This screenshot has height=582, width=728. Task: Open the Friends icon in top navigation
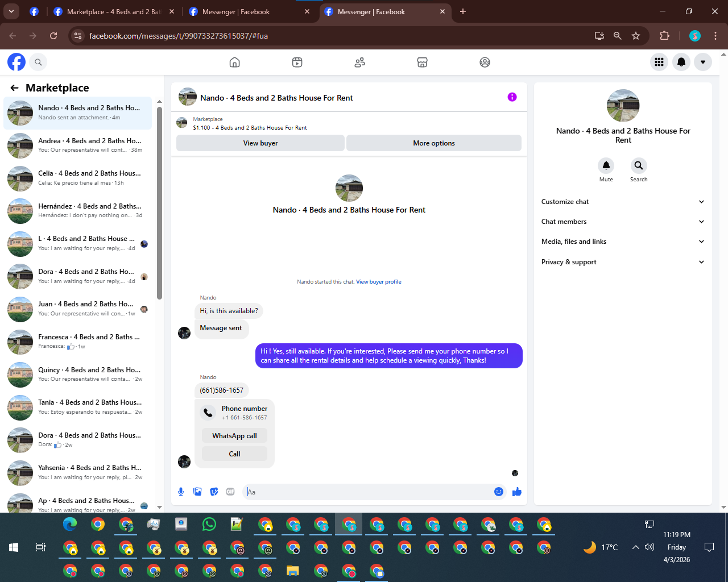point(359,62)
